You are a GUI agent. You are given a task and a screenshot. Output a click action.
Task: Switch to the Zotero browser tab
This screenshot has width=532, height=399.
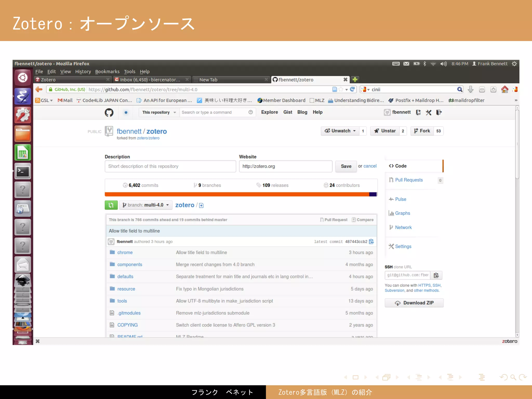click(x=73, y=80)
